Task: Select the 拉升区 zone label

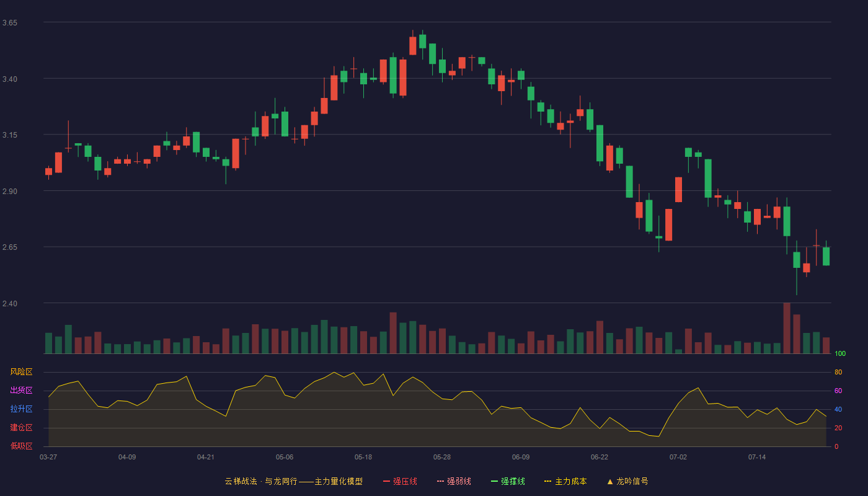Action: point(21,409)
